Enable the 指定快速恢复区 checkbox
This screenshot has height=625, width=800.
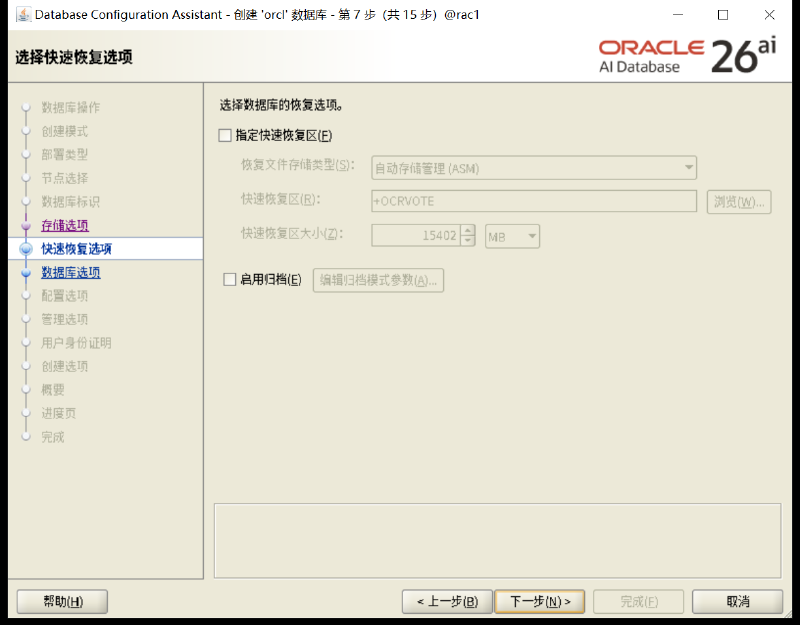coord(225,136)
